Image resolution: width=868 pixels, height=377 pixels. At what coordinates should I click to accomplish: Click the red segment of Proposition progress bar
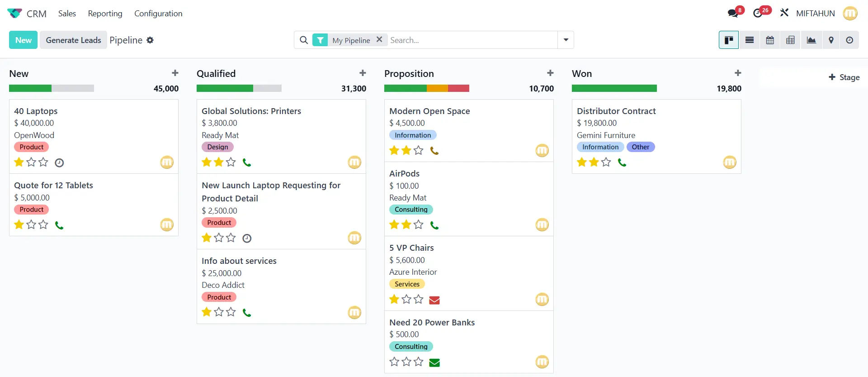click(x=458, y=88)
